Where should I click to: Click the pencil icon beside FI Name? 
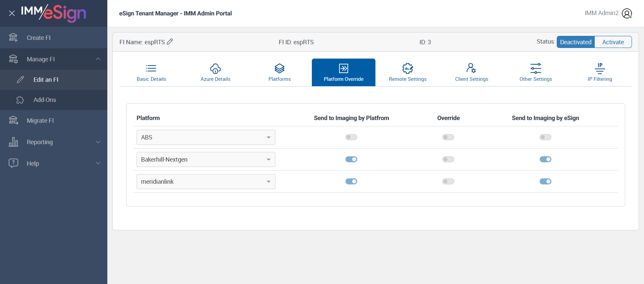coord(170,42)
